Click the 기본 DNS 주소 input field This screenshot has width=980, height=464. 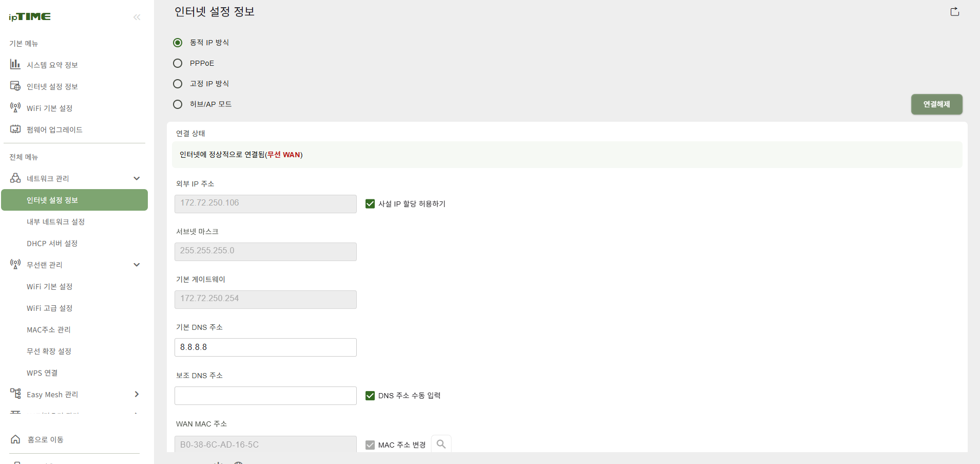[x=265, y=347]
